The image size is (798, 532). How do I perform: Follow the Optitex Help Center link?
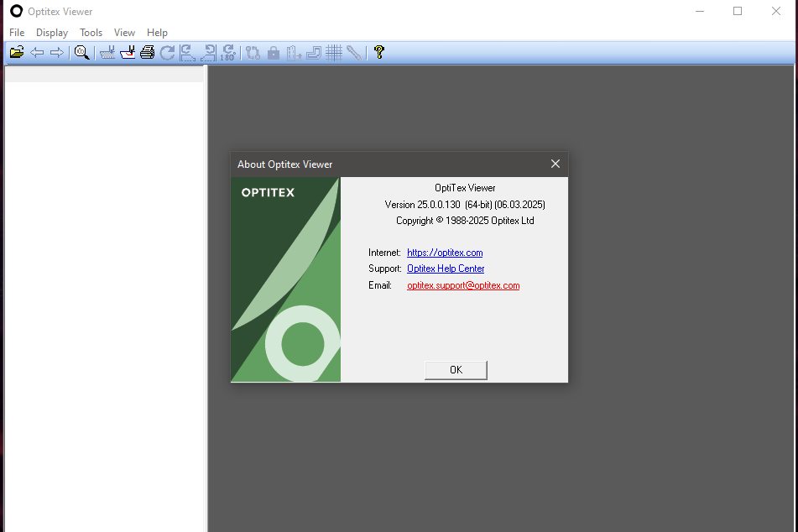click(x=446, y=269)
